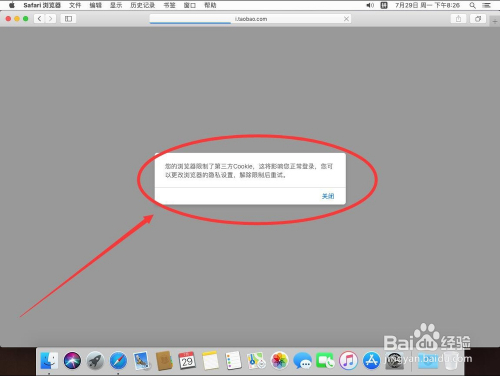
Task: Click the date and time in menu bar
Action: (x=427, y=5)
